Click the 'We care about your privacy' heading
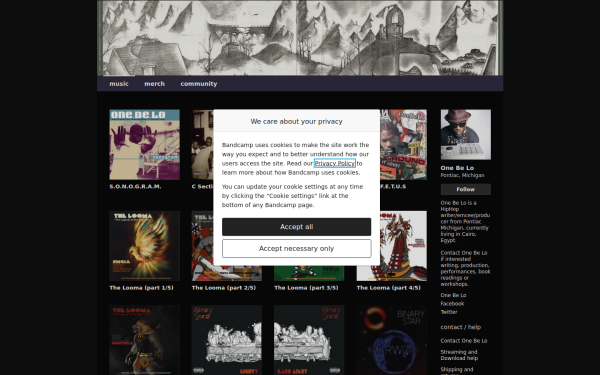600x375 pixels. (297, 121)
